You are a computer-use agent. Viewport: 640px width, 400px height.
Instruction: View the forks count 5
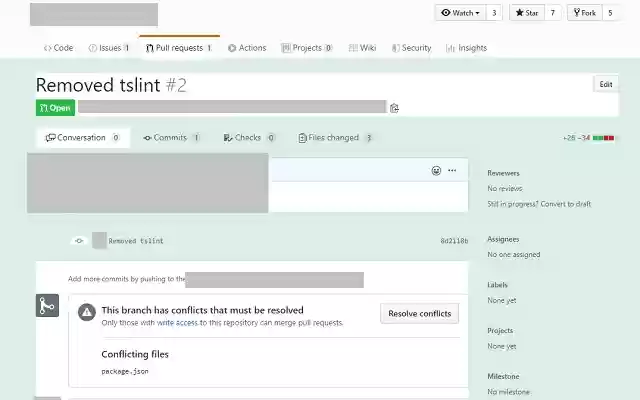[x=610, y=13]
